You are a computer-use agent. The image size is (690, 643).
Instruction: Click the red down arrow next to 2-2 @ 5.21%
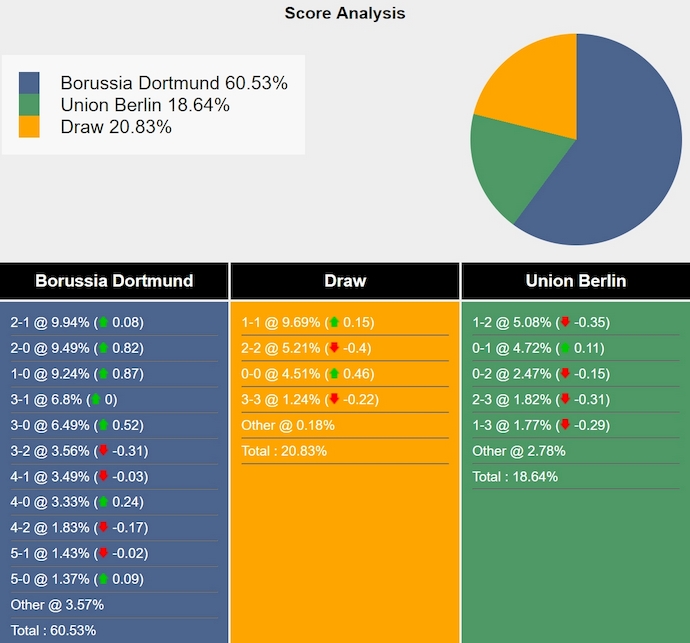coord(334,348)
